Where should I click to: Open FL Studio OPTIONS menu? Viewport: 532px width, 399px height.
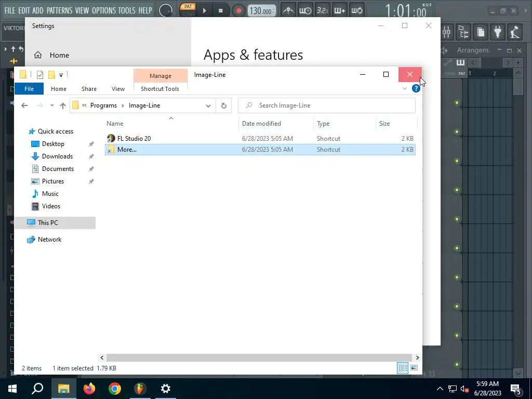(x=103, y=10)
